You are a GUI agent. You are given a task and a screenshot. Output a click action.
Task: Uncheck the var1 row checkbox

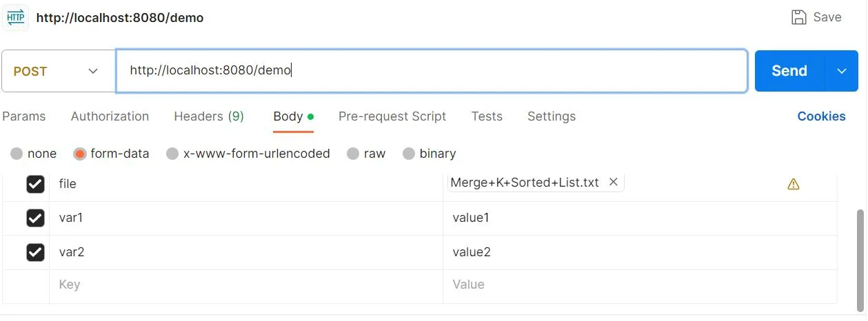35,218
